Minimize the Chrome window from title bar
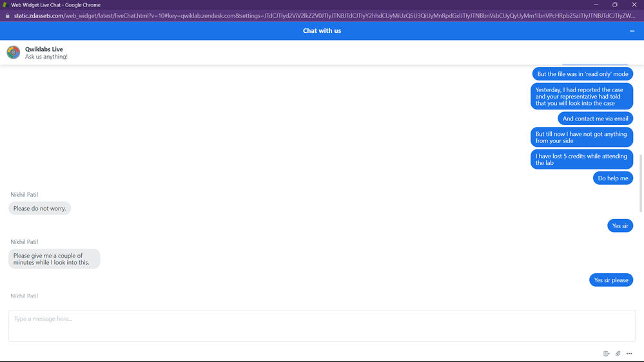The height and width of the screenshot is (362, 644). [596, 5]
